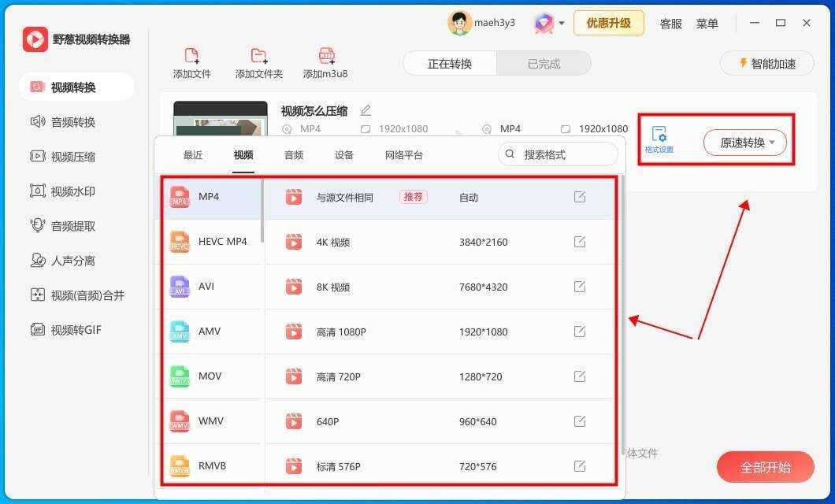Show the Converting list tab
Image resolution: width=835 pixels, height=504 pixels.
pos(450,64)
